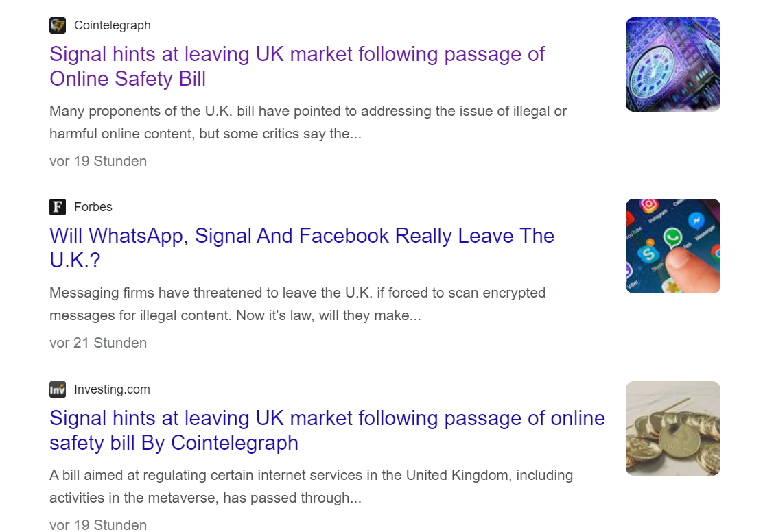This screenshot has height=532, width=763.
Task: Open the gold coins thumbnail image
Action: pyautogui.click(x=672, y=428)
